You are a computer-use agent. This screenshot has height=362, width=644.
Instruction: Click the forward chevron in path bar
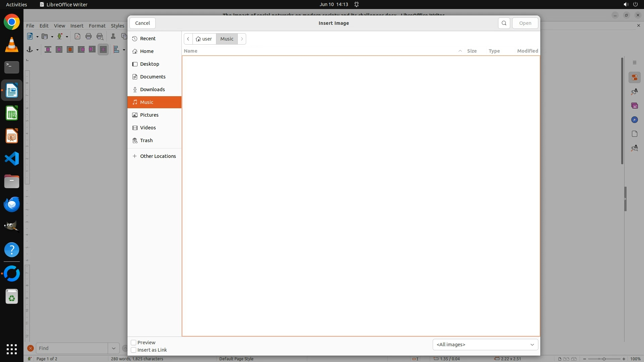point(242,39)
